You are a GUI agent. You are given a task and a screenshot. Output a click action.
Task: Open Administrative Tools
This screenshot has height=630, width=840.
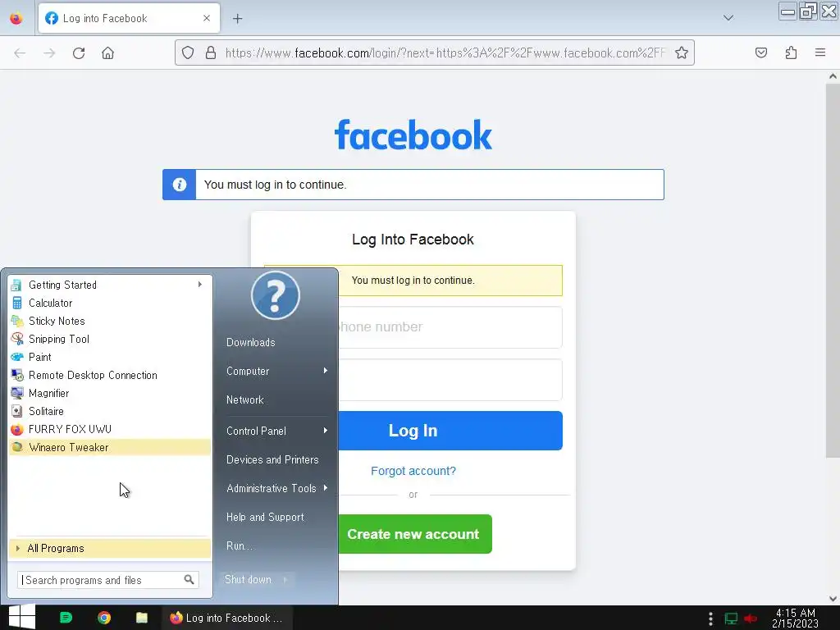(x=271, y=488)
